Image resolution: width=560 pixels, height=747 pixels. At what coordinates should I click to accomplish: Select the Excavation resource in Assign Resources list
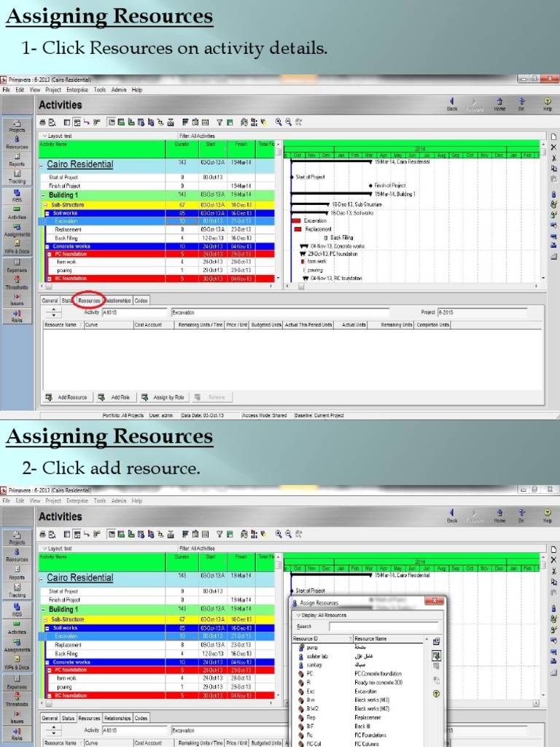(365, 691)
